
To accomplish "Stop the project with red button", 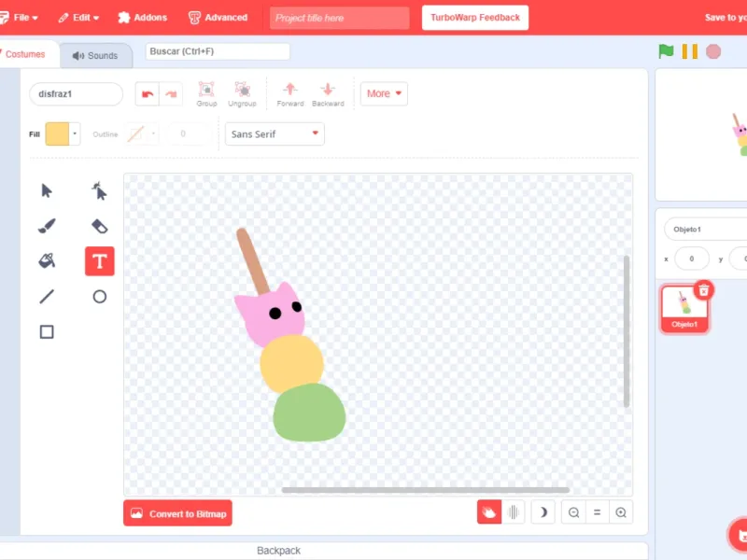I will pyautogui.click(x=713, y=51).
